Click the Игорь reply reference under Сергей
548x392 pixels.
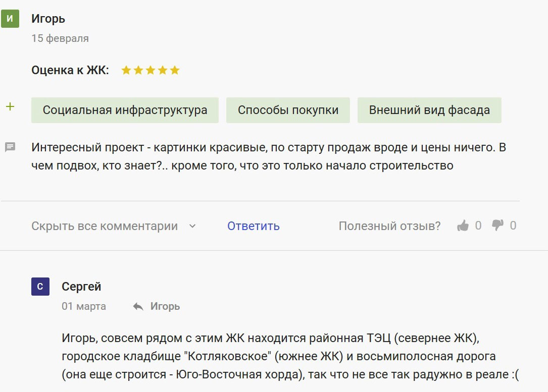(x=165, y=306)
